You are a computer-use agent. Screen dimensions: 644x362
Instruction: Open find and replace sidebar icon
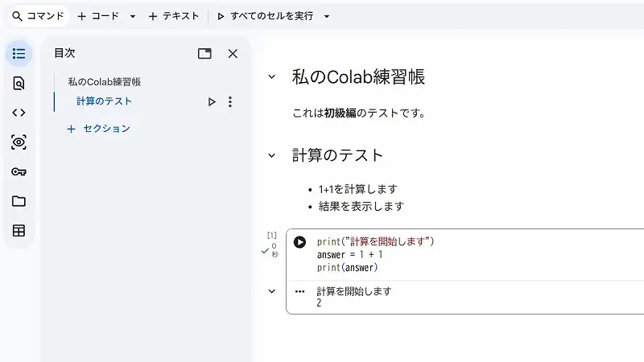19,83
